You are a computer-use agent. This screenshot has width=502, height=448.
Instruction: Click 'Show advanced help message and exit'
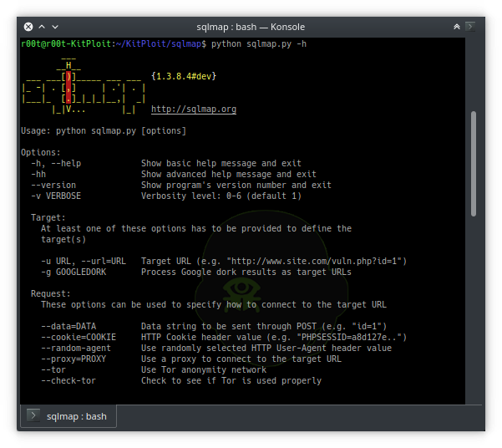[x=229, y=174]
